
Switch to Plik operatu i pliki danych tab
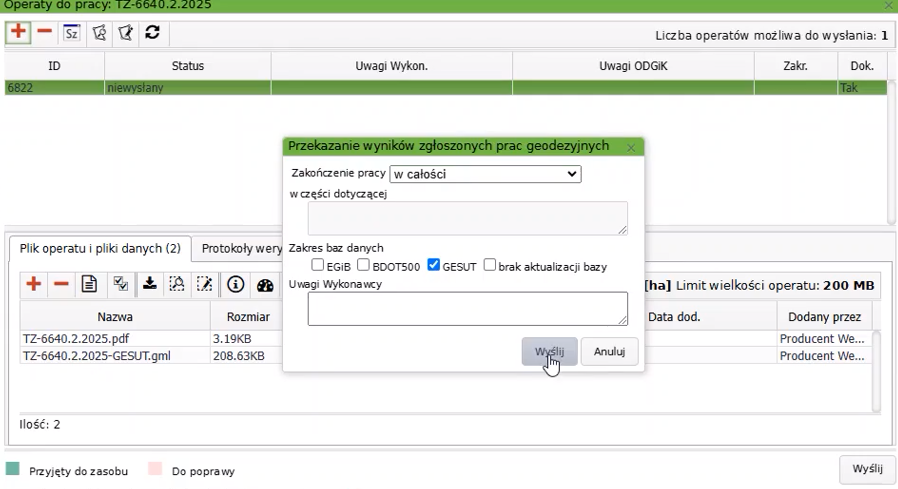(100, 248)
